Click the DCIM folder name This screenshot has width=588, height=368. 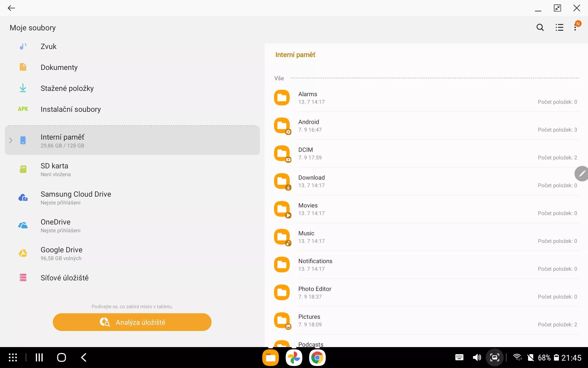[305, 150]
